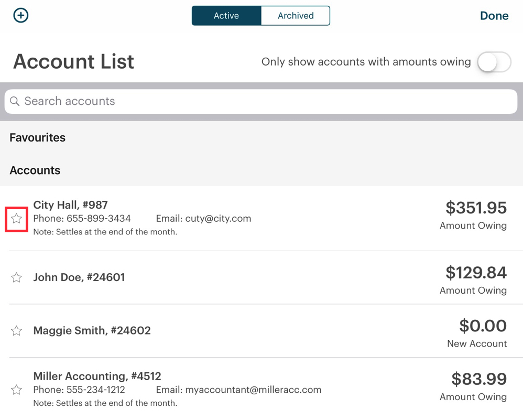Click the Favourites section header
The height and width of the screenshot is (420, 523).
(37, 137)
